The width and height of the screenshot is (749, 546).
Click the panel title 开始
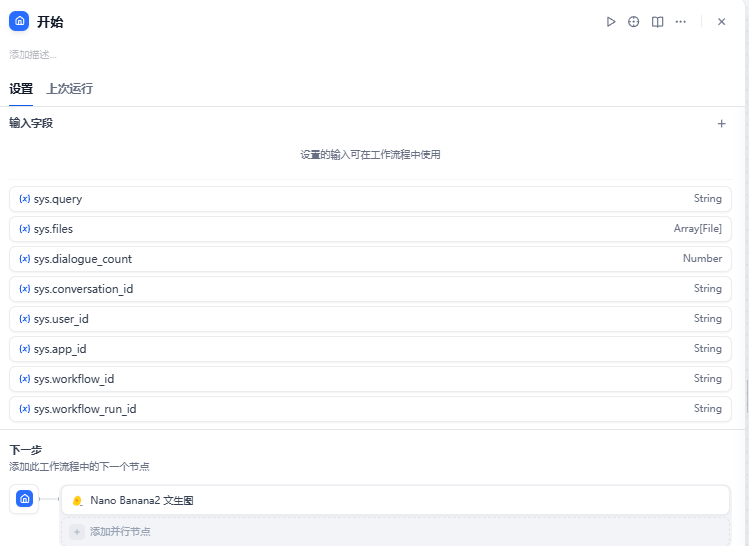tap(50, 22)
